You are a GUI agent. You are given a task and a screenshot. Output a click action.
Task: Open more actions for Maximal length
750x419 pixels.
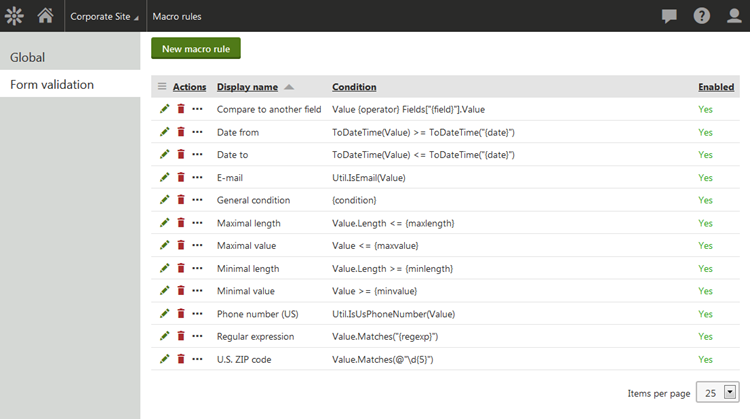coord(197,223)
